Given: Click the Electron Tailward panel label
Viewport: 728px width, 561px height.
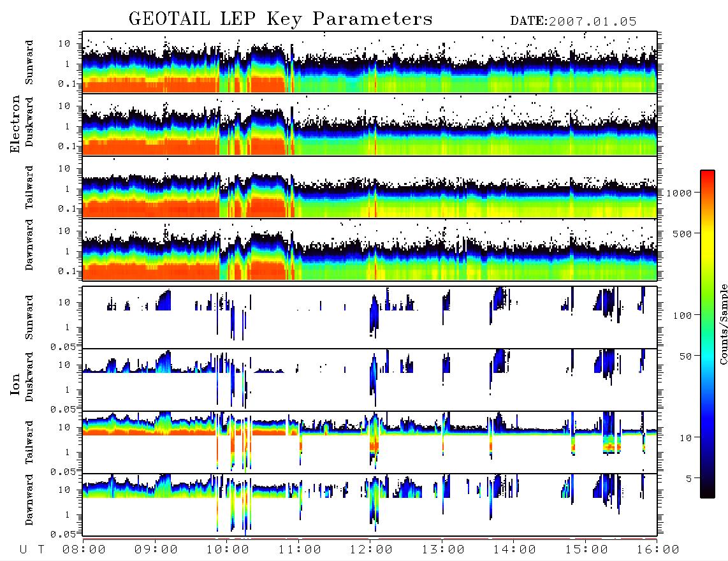Looking at the screenshot, I should click(x=29, y=187).
